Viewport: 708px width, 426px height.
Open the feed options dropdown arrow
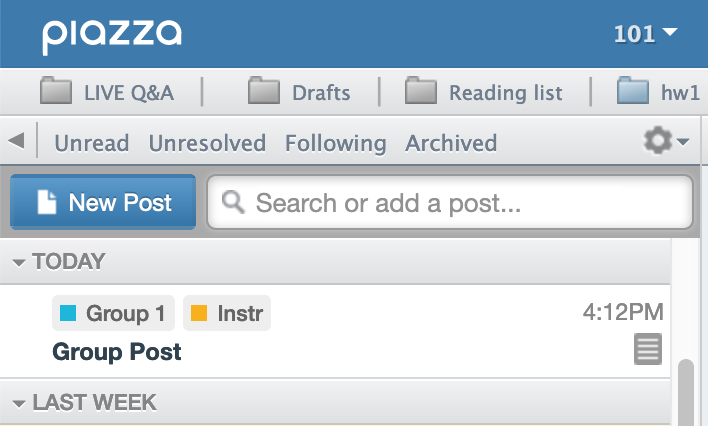(683, 142)
